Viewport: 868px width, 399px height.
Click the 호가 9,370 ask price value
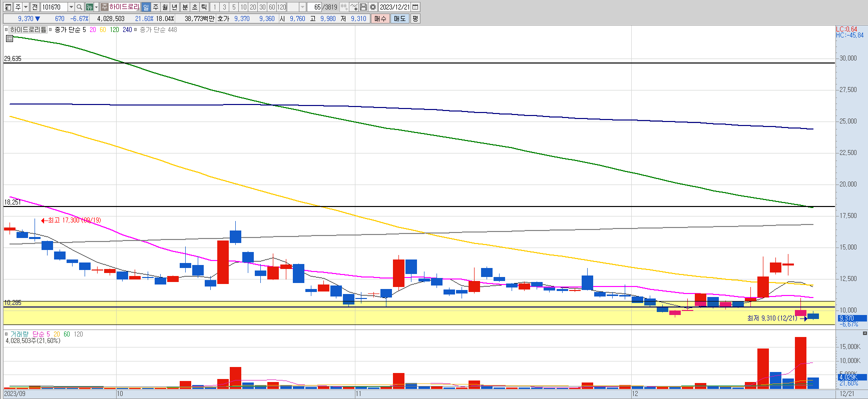[x=242, y=18]
